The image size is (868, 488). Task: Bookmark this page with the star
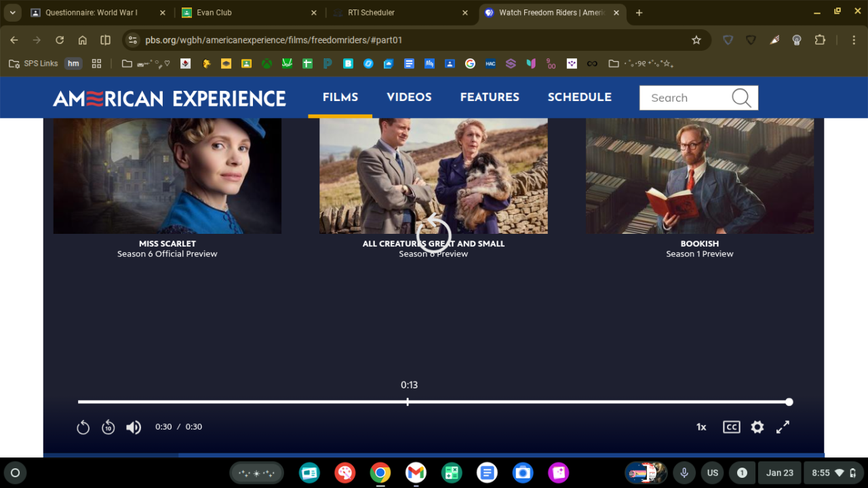point(696,40)
